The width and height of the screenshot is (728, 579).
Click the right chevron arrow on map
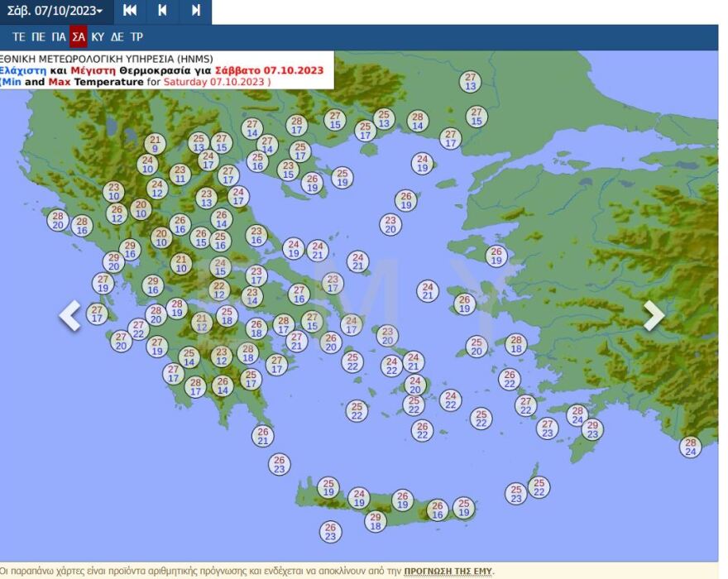[x=654, y=315]
